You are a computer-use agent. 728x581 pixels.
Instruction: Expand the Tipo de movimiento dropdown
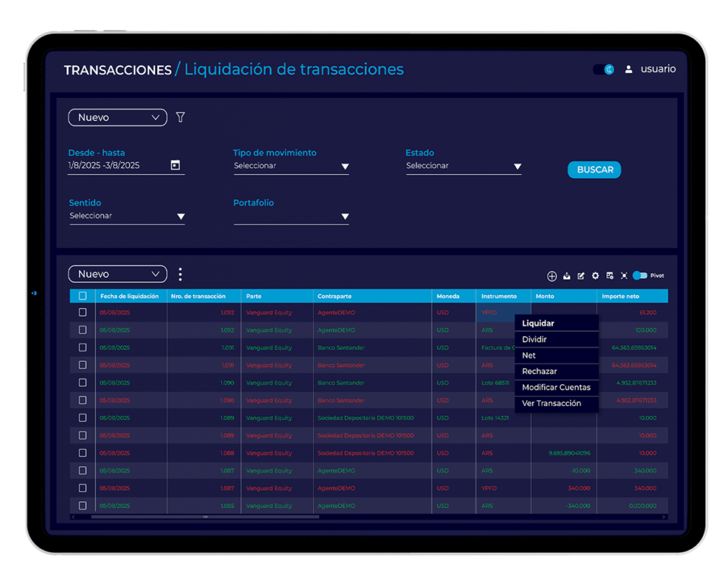tap(291, 166)
